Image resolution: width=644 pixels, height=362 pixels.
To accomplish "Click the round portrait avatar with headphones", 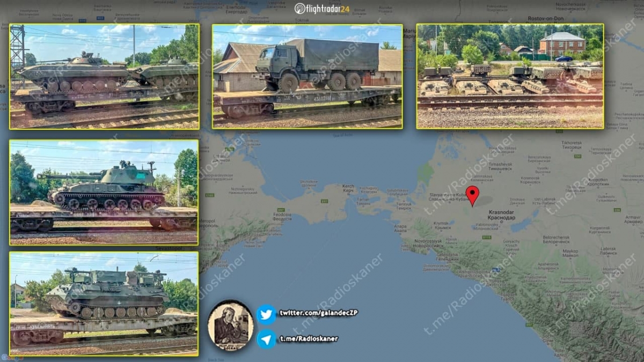I will click(x=230, y=326).
